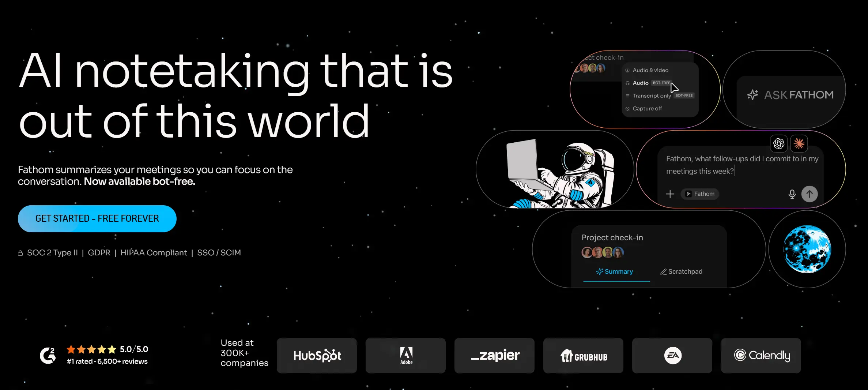Select the Transcript only capture option
This screenshot has height=390, width=868.
click(x=660, y=96)
